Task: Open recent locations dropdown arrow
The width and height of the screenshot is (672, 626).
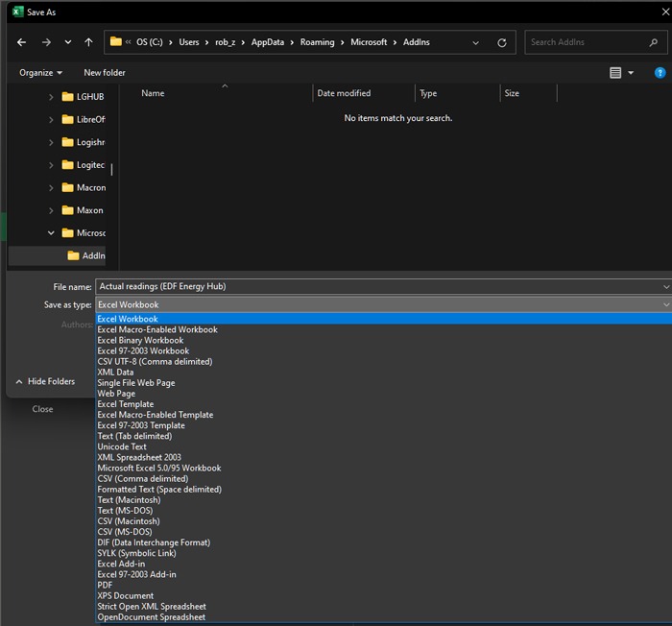Action: coord(67,42)
